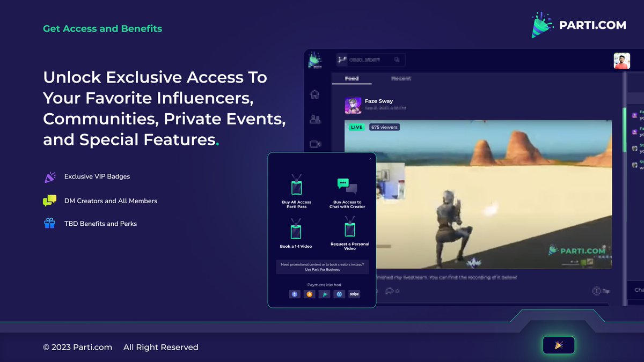Click the green LIVE badge on the stream

[356, 127]
